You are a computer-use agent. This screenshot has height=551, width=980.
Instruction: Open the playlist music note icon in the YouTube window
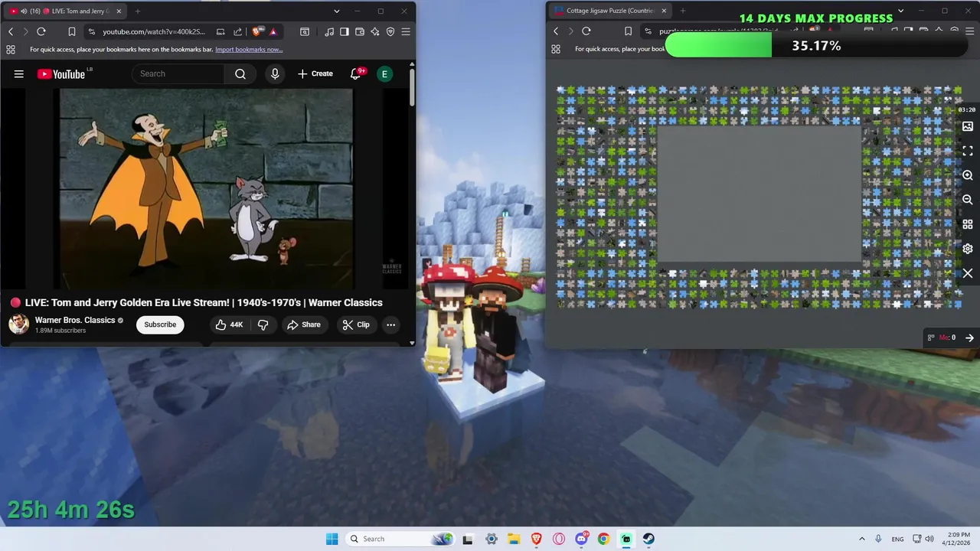pos(329,31)
